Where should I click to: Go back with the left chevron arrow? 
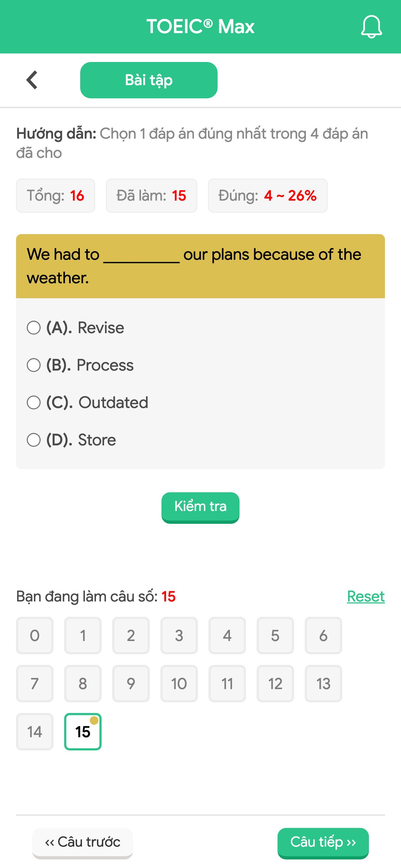32,80
